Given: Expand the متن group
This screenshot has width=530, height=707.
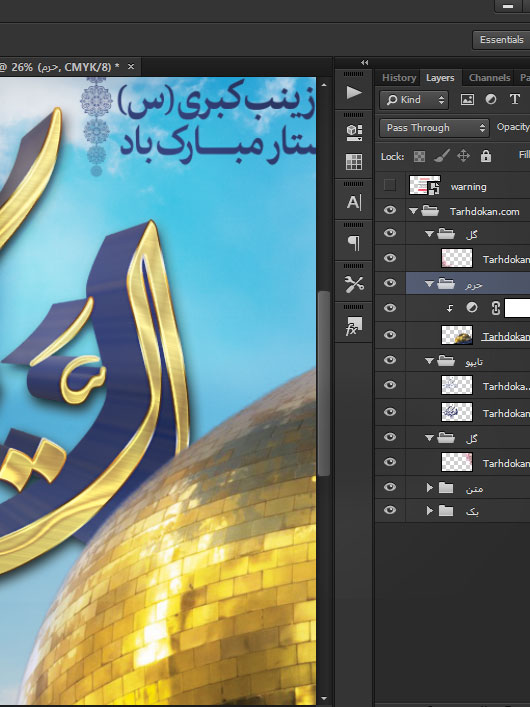Looking at the screenshot, I should point(430,487).
